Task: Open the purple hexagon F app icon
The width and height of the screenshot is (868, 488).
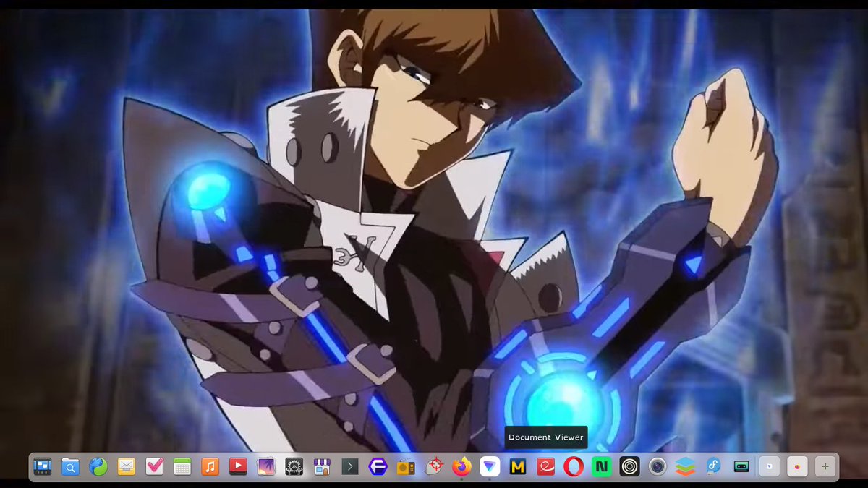Action: click(378, 467)
